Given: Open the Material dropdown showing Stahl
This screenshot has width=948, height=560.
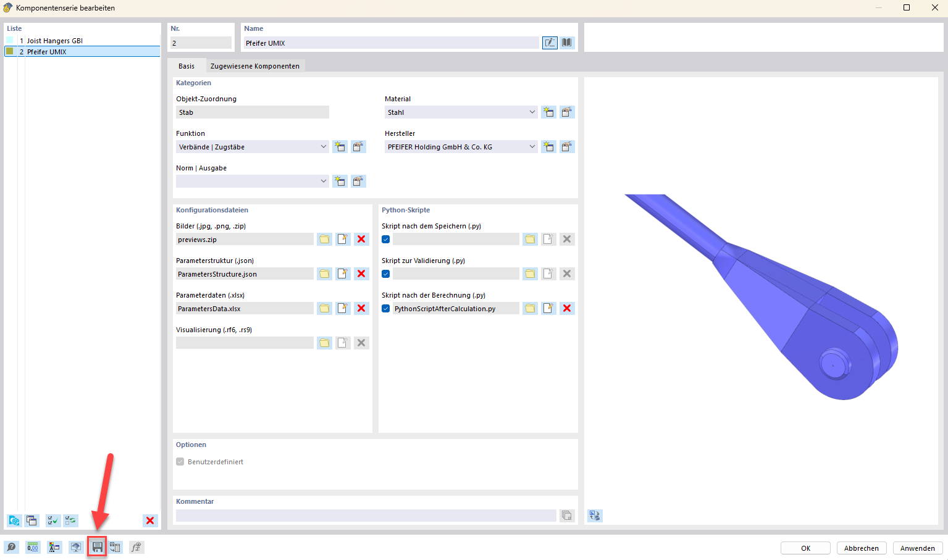Looking at the screenshot, I should point(461,112).
